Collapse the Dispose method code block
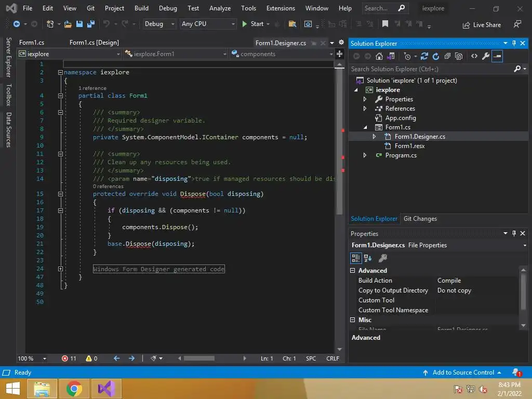 point(60,194)
